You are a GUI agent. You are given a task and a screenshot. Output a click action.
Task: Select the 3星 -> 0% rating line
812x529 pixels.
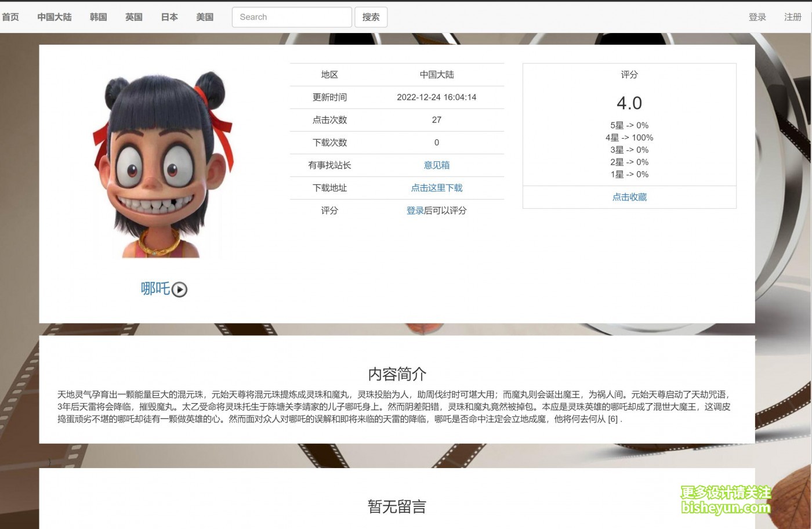click(629, 150)
